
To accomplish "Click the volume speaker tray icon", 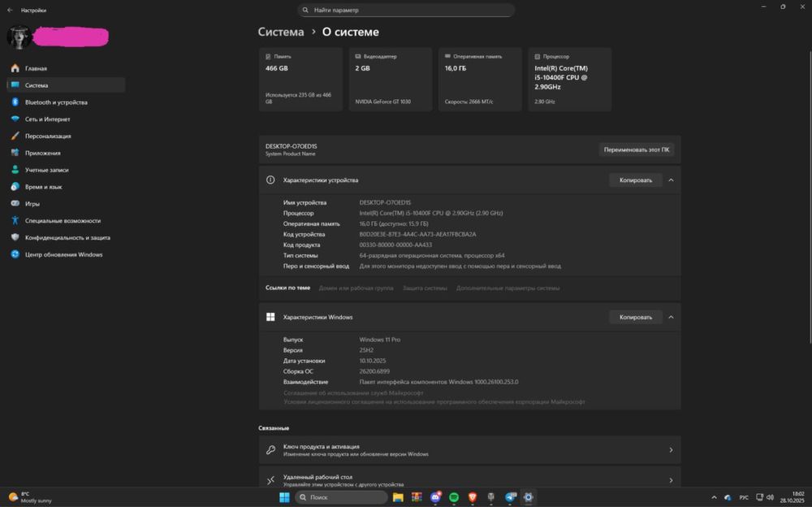I will pyautogui.click(x=770, y=497).
